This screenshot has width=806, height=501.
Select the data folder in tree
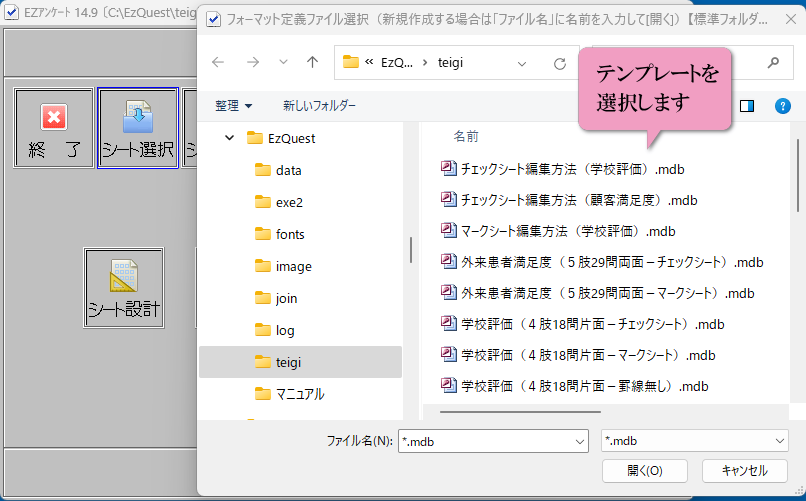tap(278, 170)
